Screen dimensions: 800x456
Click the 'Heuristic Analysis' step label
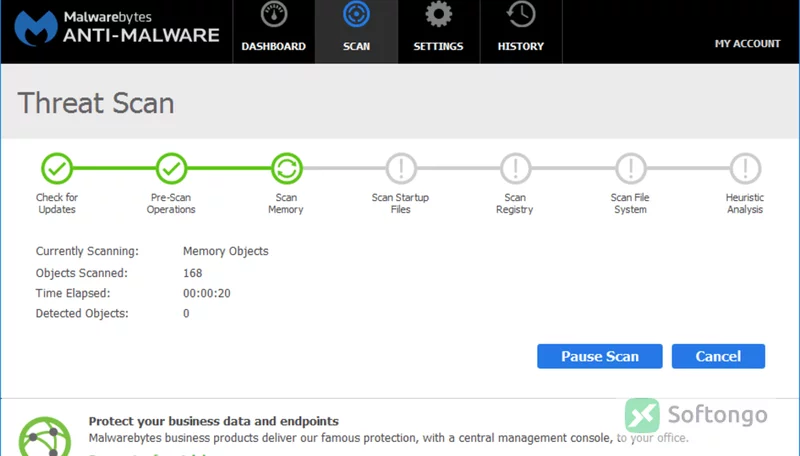pos(745,204)
